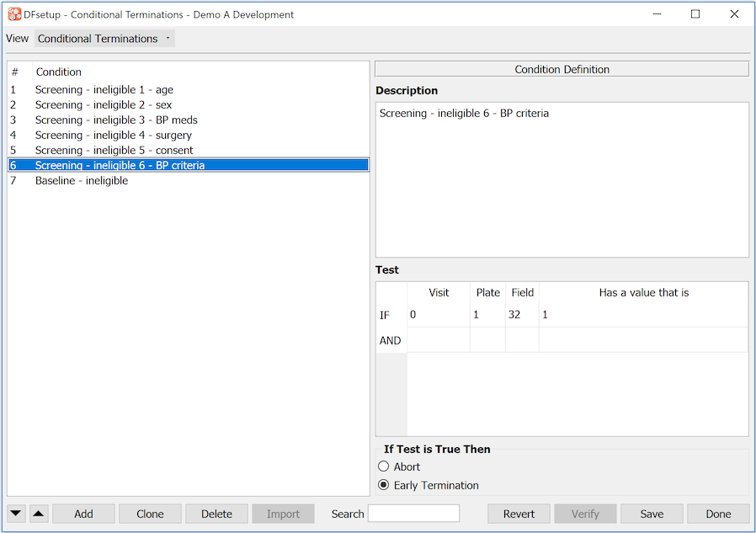This screenshot has height=533, width=756.
Task: Click the move down arrow button
Action: 17,514
